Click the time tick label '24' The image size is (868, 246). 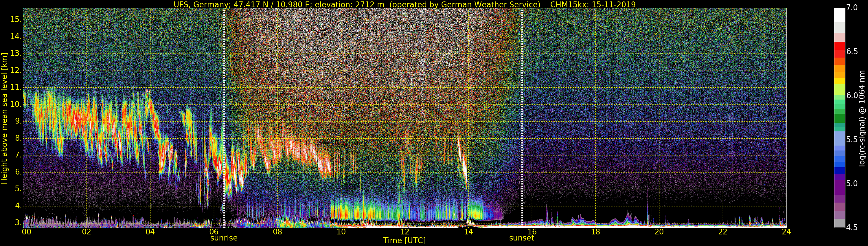786,232
